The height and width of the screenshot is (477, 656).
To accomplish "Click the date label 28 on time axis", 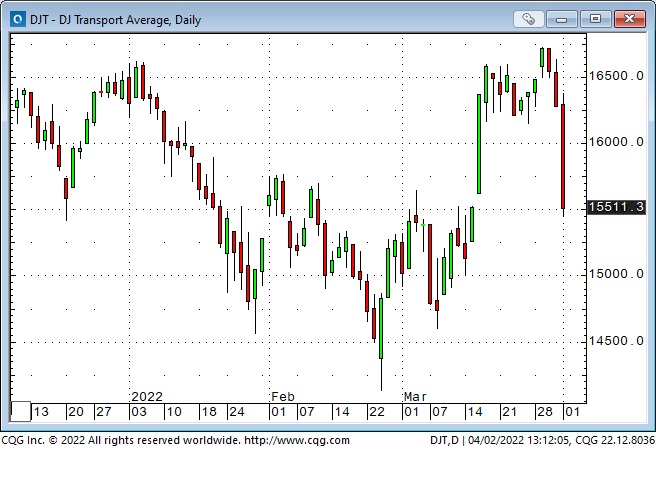I will [545, 412].
